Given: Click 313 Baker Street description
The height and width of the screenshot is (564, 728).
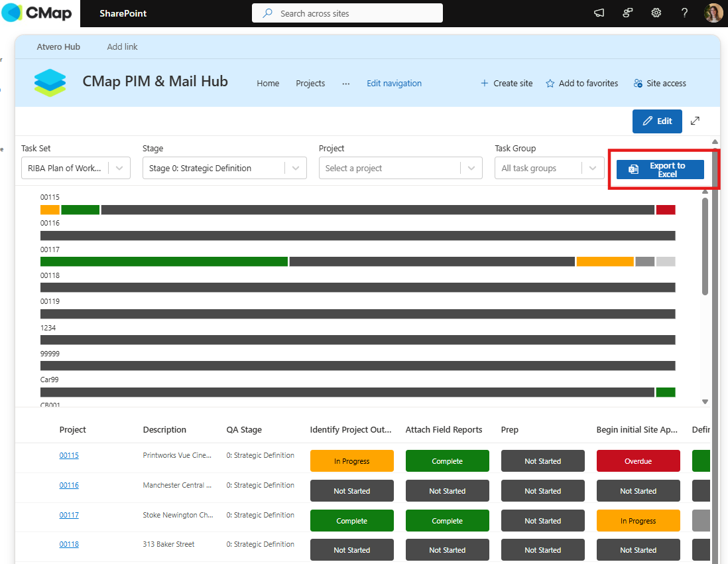Looking at the screenshot, I should (168, 544).
